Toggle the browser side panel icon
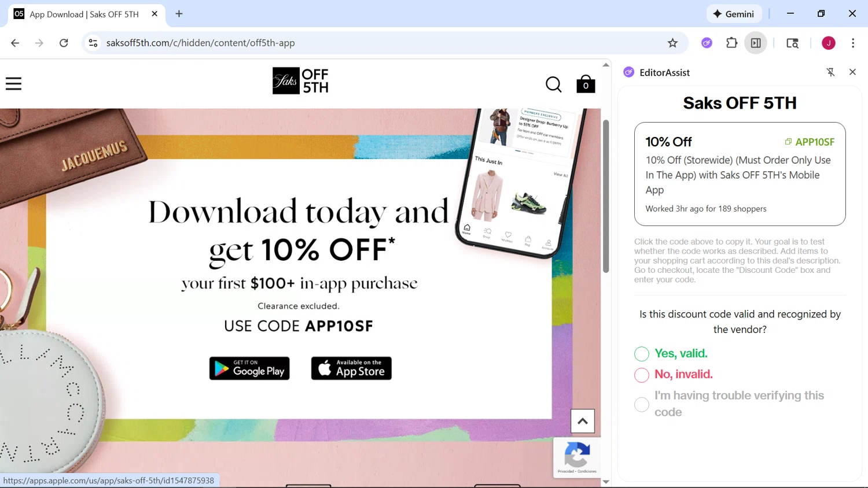The image size is (868, 488). coord(756,43)
